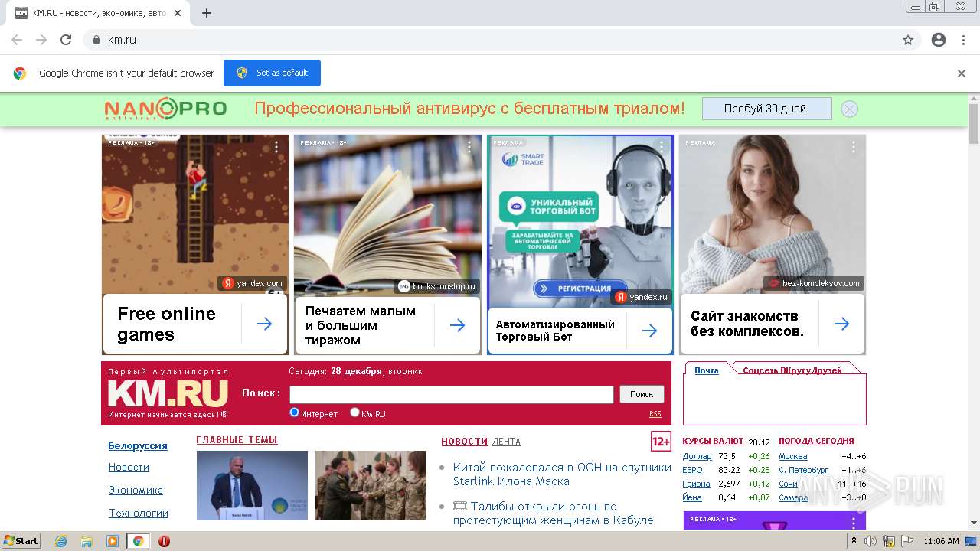Go back to previous page
The height and width of the screenshot is (551, 980).
point(17,40)
